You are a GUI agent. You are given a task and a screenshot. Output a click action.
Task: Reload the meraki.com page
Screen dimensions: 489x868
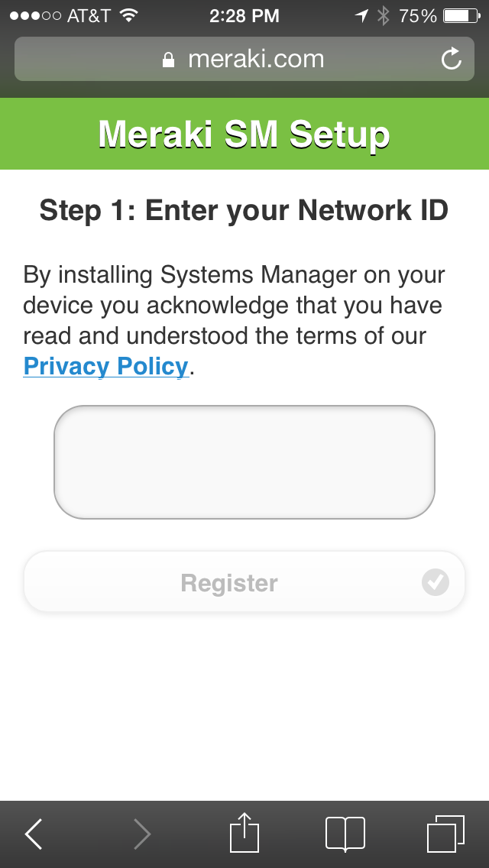pyautogui.click(x=452, y=59)
